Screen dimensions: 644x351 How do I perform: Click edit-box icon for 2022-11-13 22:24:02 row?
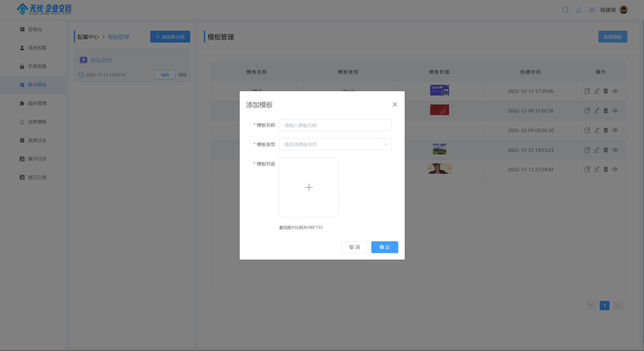click(x=587, y=169)
